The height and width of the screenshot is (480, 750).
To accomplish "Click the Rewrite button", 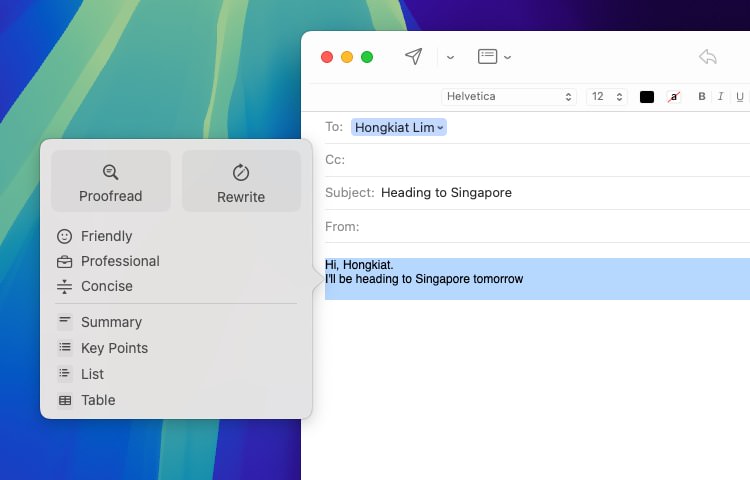I will pyautogui.click(x=241, y=181).
